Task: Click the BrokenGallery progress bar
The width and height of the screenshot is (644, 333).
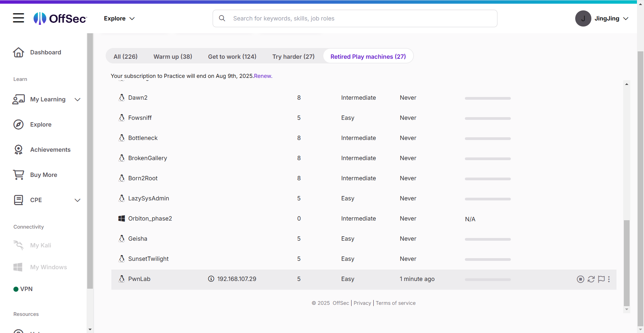Action: tap(488, 159)
